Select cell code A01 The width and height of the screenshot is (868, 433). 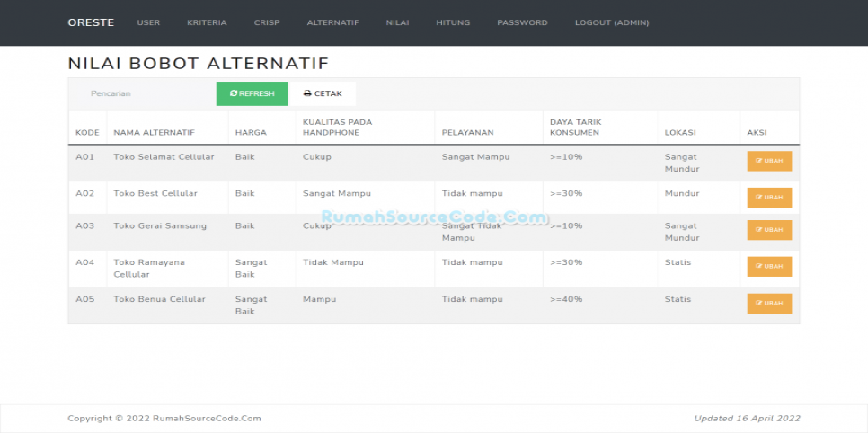click(x=84, y=156)
